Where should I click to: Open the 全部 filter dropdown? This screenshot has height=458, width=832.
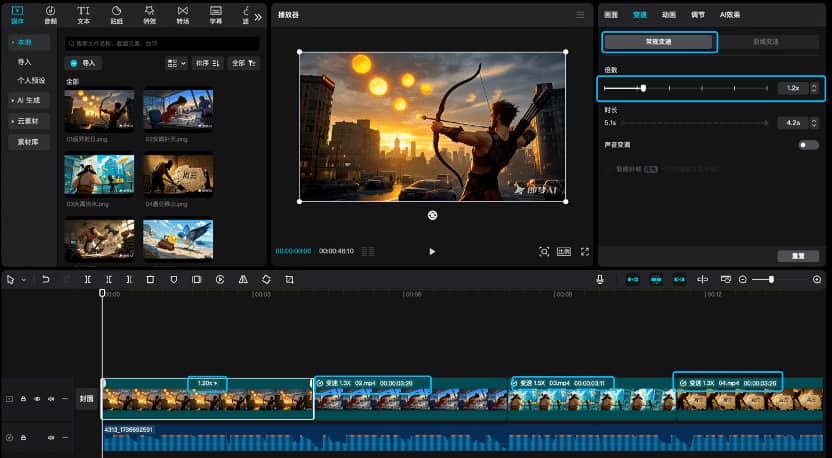coord(244,63)
